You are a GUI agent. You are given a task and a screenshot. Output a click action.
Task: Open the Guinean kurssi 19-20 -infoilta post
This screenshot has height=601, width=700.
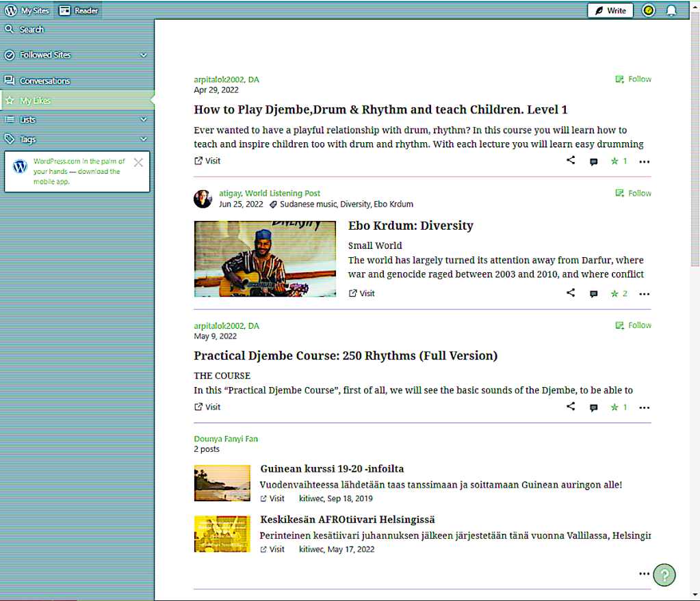[x=332, y=469]
